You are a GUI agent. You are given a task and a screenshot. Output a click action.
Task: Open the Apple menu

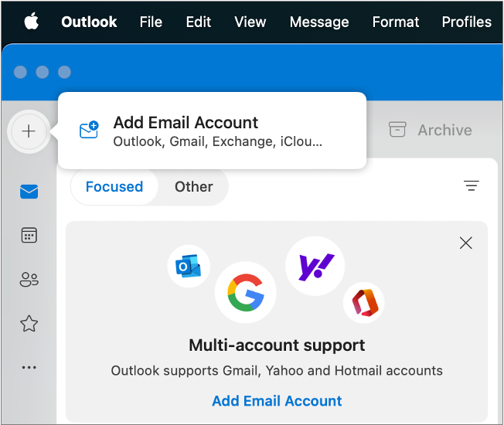[x=32, y=22]
